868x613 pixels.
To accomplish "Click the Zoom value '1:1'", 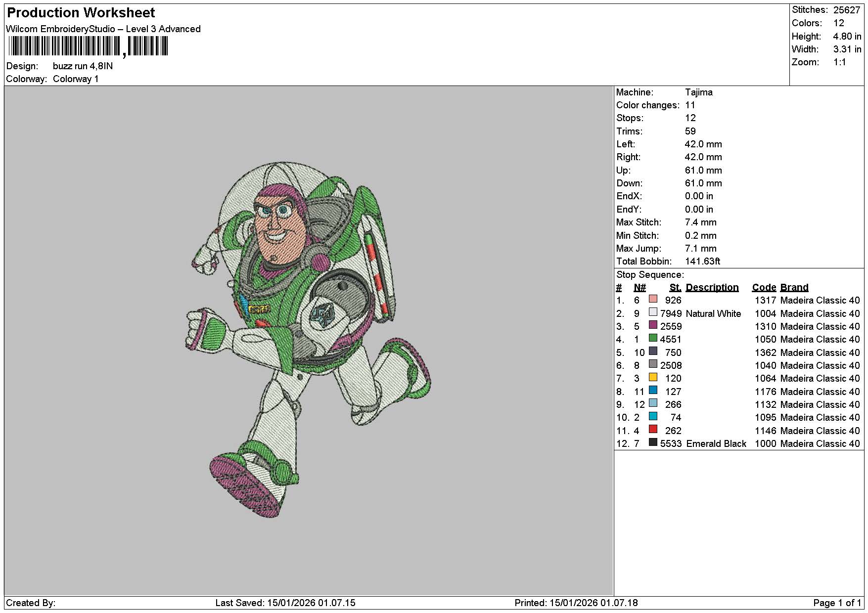I will [x=839, y=62].
